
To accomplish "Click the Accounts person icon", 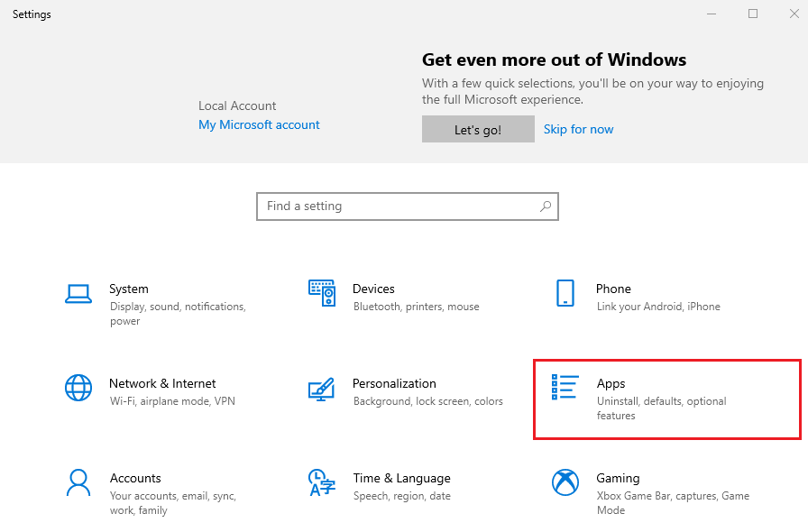I will click(x=78, y=482).
